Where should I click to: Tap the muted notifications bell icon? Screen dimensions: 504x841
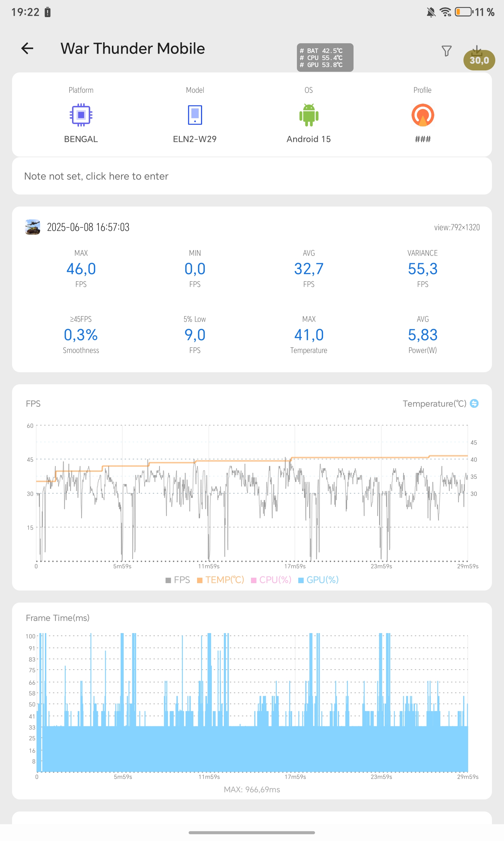(x=431, y=12)
